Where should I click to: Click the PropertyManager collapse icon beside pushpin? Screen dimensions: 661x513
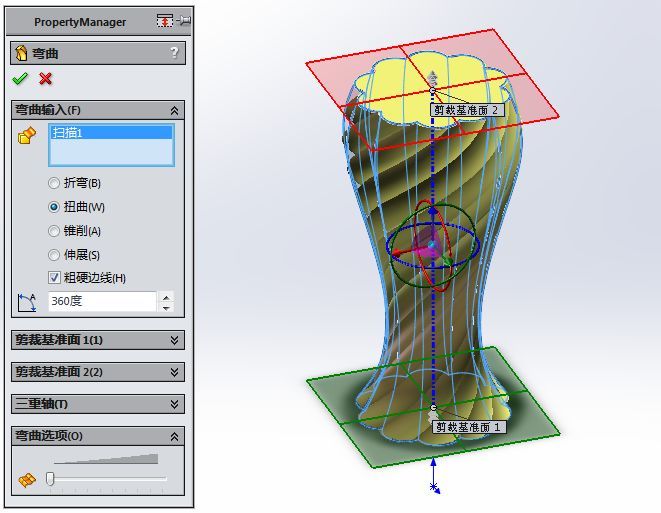click(x=164, y=20)
